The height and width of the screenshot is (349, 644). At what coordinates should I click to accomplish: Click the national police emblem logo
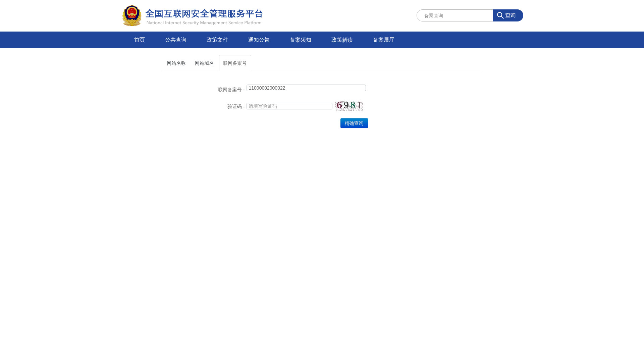click(x=132, y=15)
